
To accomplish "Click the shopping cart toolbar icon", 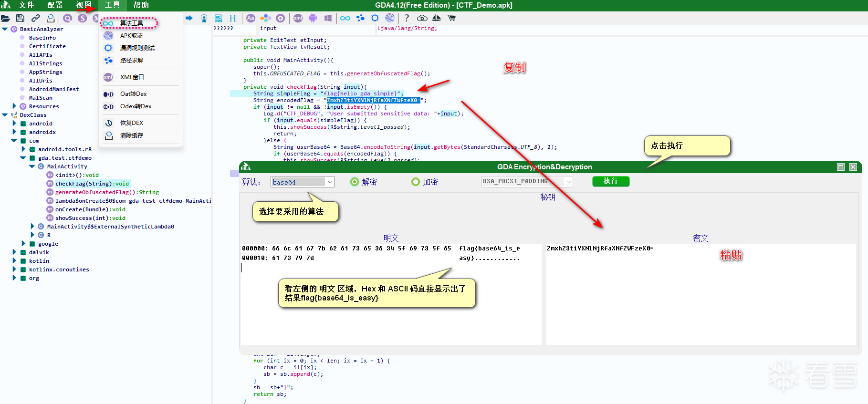I will click(451, 18).
